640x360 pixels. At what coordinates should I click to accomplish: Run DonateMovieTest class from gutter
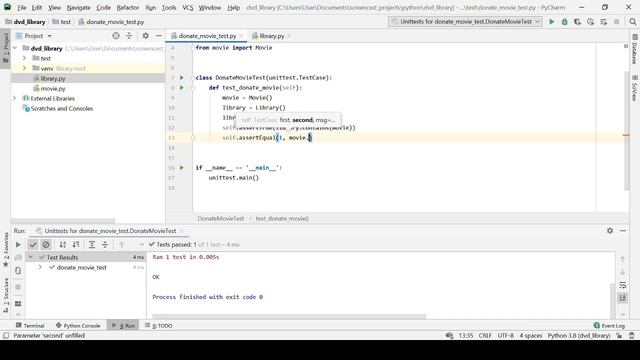click(x=182, y=78)
